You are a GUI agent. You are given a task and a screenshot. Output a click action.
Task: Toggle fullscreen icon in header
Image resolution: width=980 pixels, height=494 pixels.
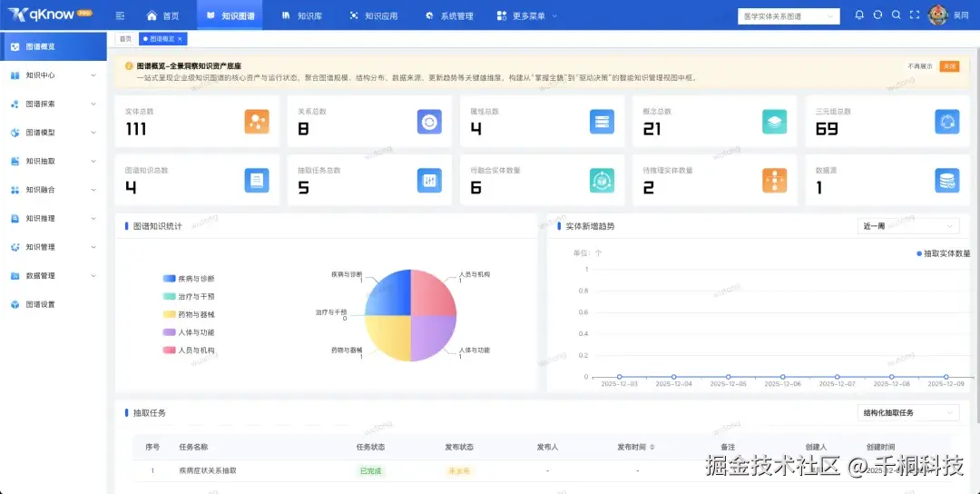pyautogui.click(x=914, y=15)
